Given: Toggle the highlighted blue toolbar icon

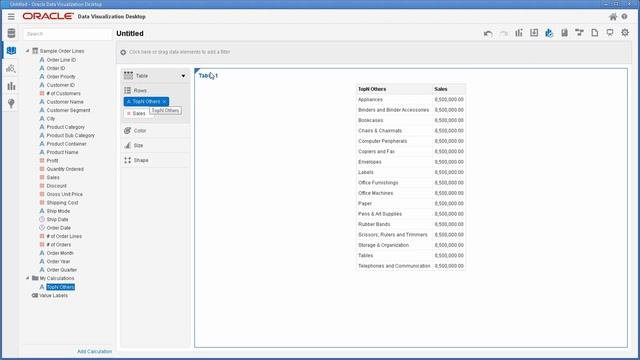Looking at the screenshot, I should coord(549,33).
